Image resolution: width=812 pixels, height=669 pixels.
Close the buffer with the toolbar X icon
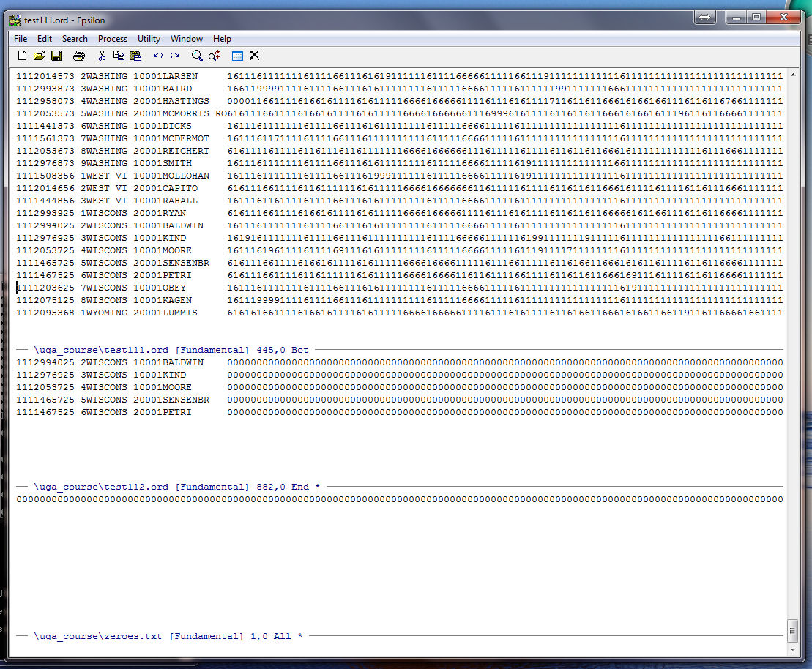pyautogui.click(x=254, y=56)
